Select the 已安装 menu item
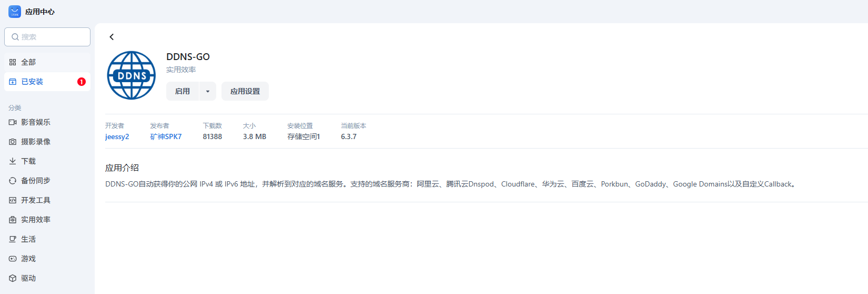Screen dimensions: 868x294 [32, 82]
